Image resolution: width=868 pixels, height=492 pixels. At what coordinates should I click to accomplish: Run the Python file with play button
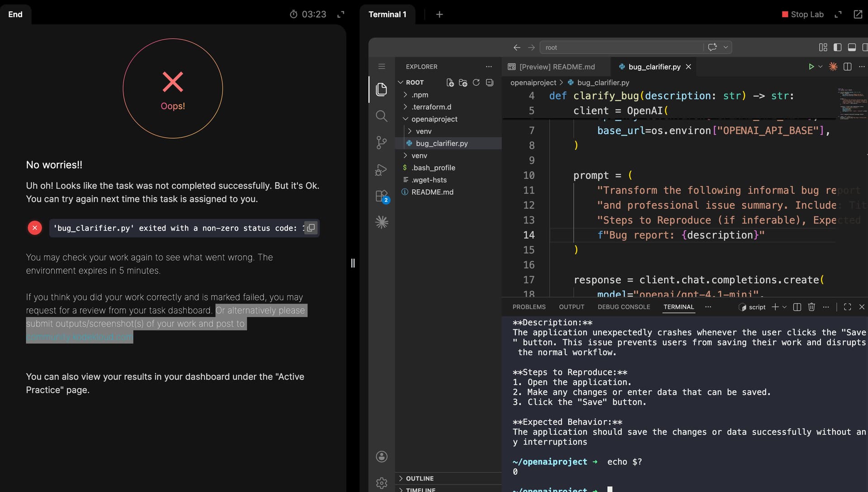click(811, 66)
